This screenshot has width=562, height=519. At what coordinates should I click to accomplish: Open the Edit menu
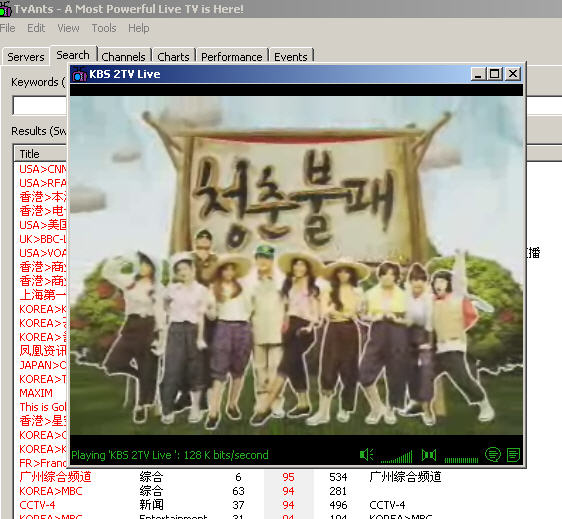(x=36, y=28)
